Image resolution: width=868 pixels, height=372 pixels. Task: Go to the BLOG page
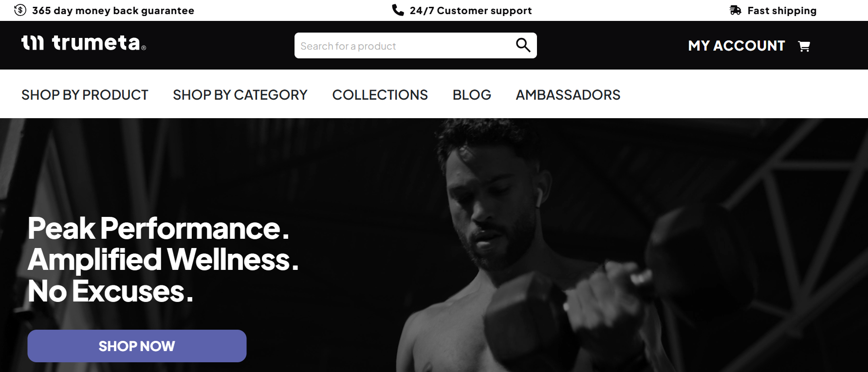(472, 95)
